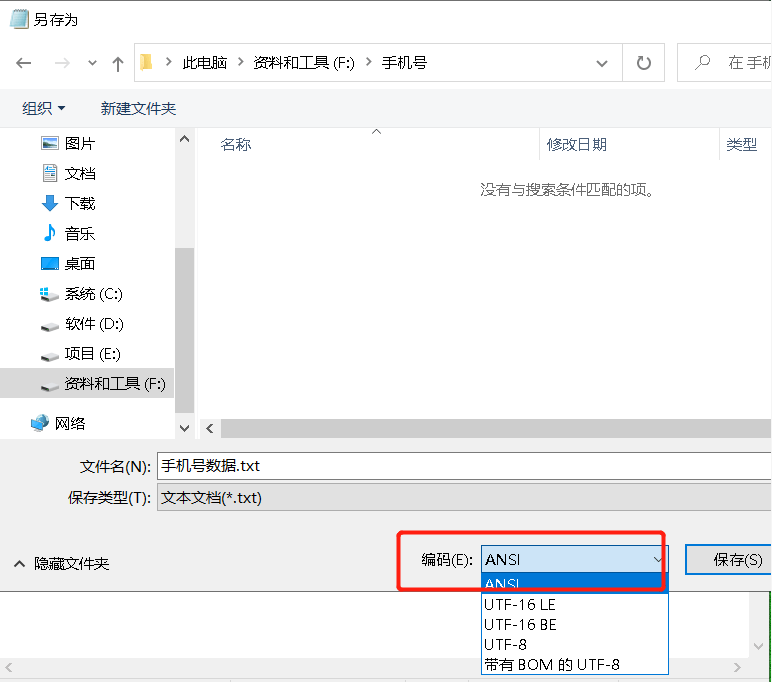Open 文档 in the navigation pane
Viewport: 772px width, 682px height.
click(x=80, y=173)
